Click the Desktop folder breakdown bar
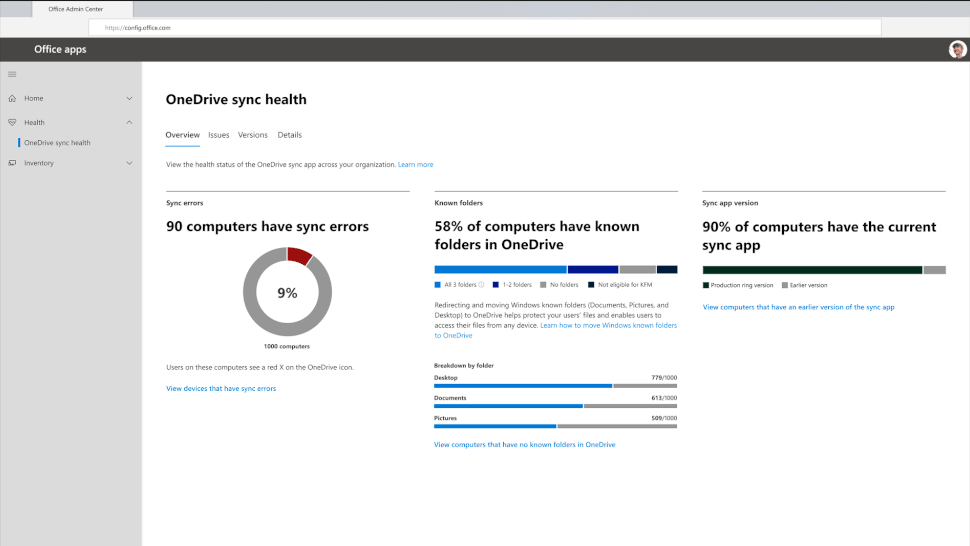 pos(555,385)
